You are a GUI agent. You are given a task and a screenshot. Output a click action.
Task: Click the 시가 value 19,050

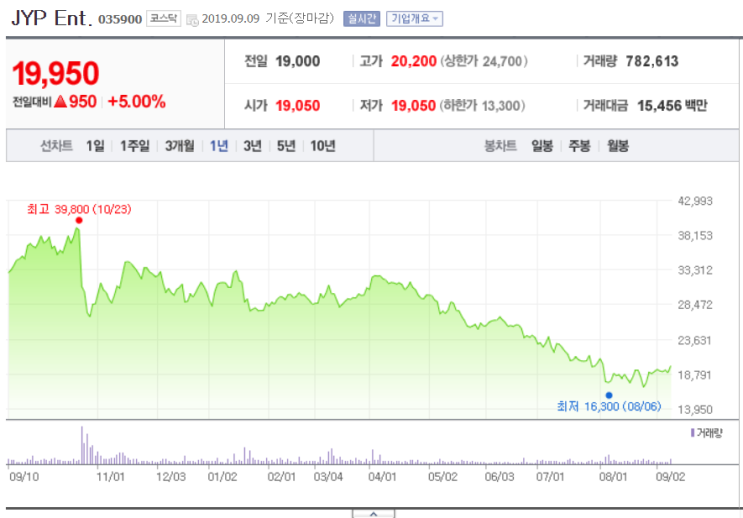tap(298, 105)
